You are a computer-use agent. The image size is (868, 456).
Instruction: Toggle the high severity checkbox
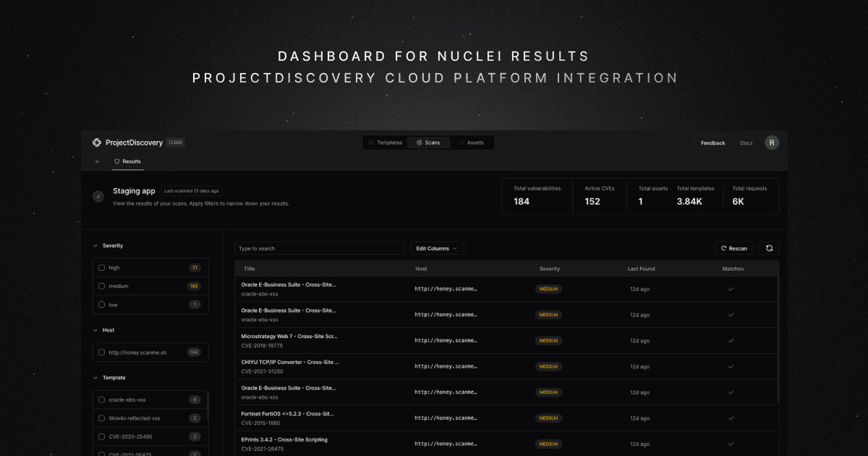102,268
